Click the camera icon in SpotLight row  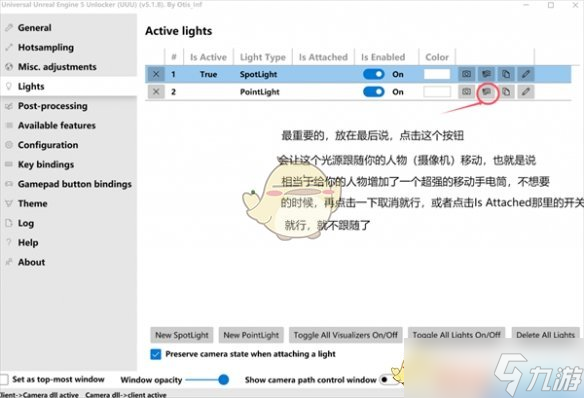point(466,74)
